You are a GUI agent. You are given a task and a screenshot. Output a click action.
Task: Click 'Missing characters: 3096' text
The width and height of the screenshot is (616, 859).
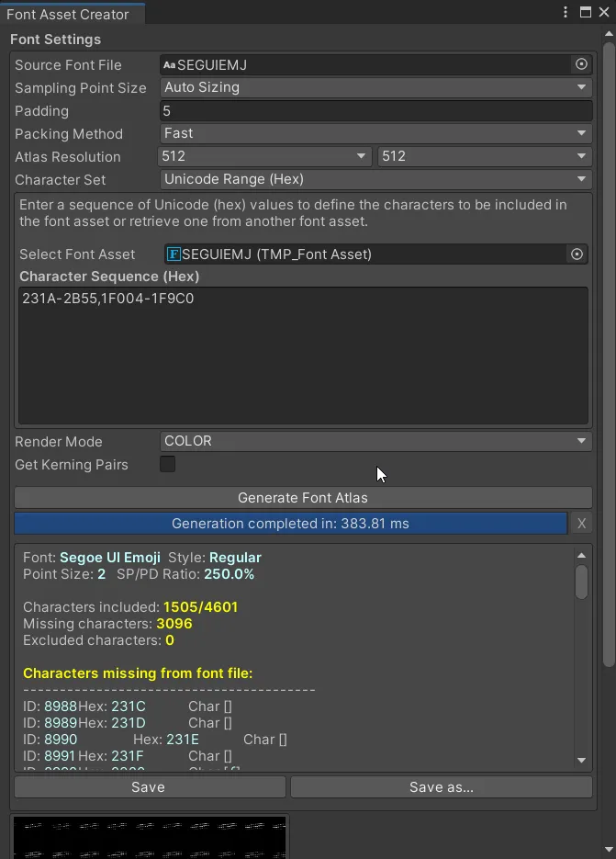click(x=107, y=624)
